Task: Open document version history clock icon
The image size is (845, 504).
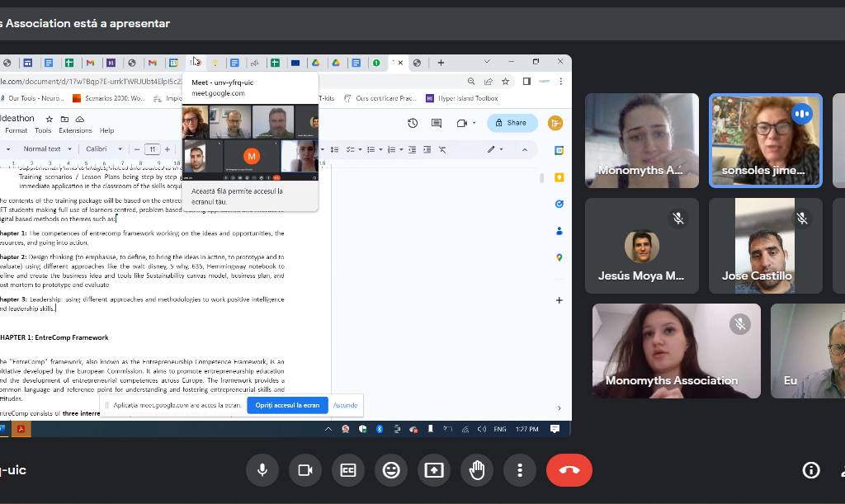Action: coord(413,123)
